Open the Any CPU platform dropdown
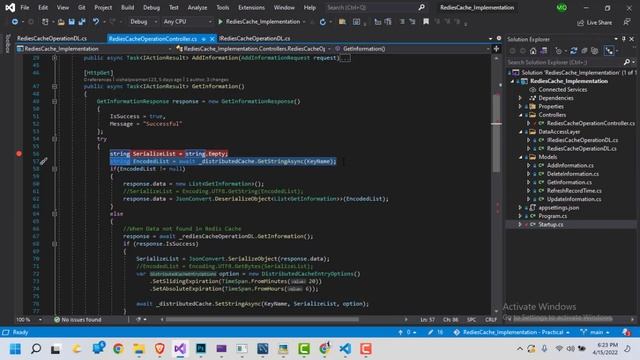640x360 pixels. [187, 22]
